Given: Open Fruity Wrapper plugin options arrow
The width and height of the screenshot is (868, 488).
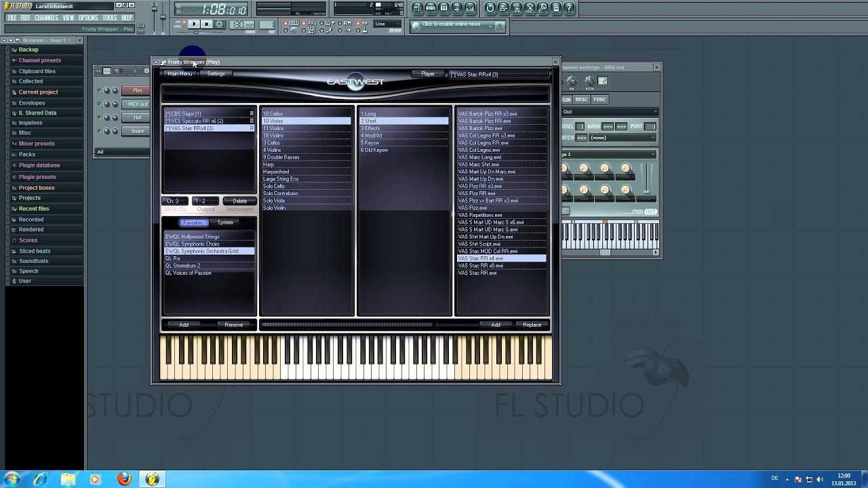Looking at the screenshot, I should coord(156,62).
